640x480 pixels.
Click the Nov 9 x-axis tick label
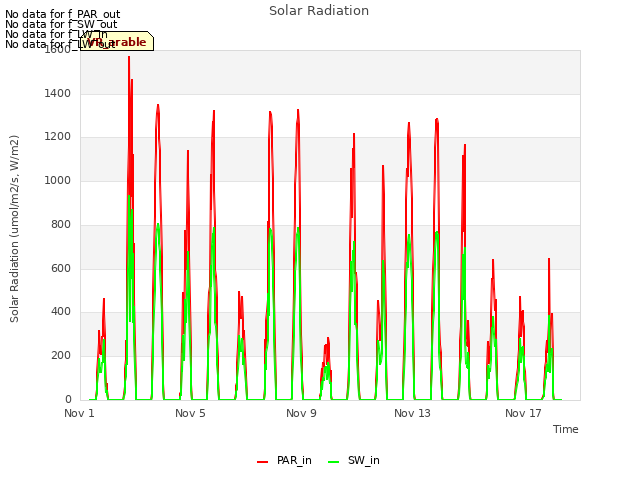coord(301,413)
